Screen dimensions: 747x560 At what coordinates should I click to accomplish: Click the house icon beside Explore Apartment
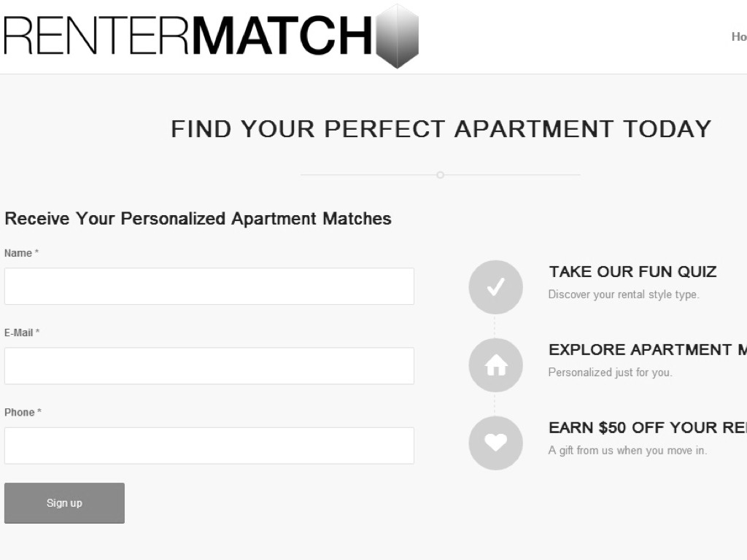pyautogui.click(x=495, y=365)
